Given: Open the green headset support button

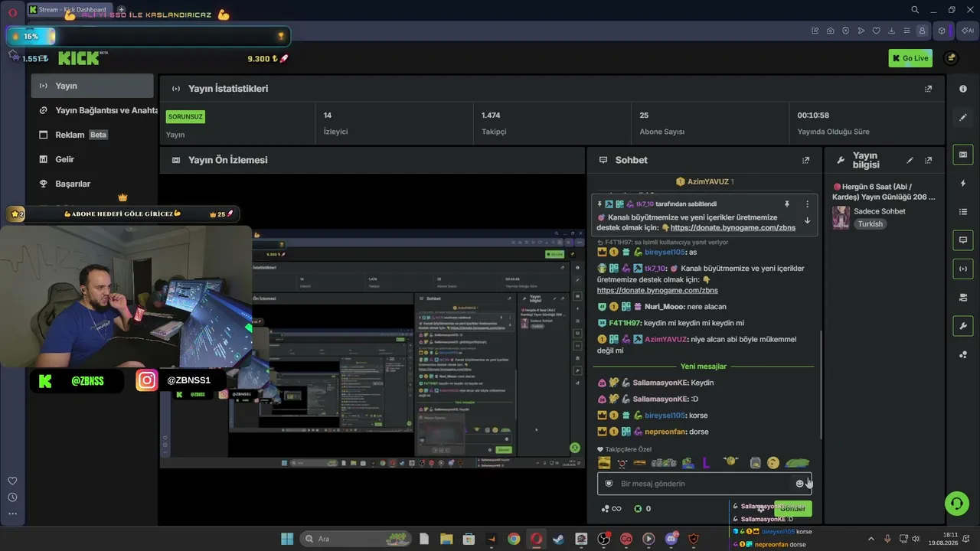Looking at the screenshot, I should tap(956, 503).
